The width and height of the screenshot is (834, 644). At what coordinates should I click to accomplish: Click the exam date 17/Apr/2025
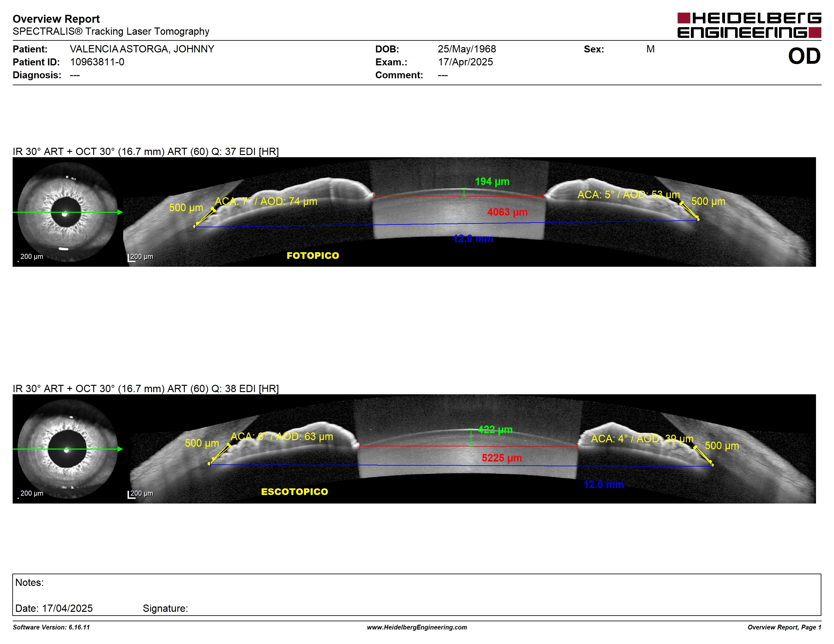point(465,62)
